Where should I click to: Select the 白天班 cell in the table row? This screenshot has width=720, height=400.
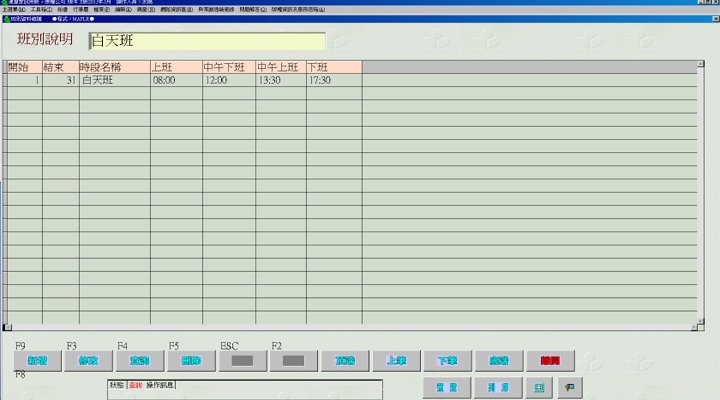[113, 80]
